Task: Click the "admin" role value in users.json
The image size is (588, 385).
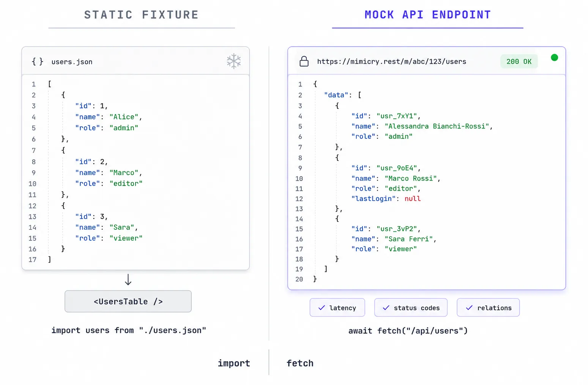Action: pos(124,128)
